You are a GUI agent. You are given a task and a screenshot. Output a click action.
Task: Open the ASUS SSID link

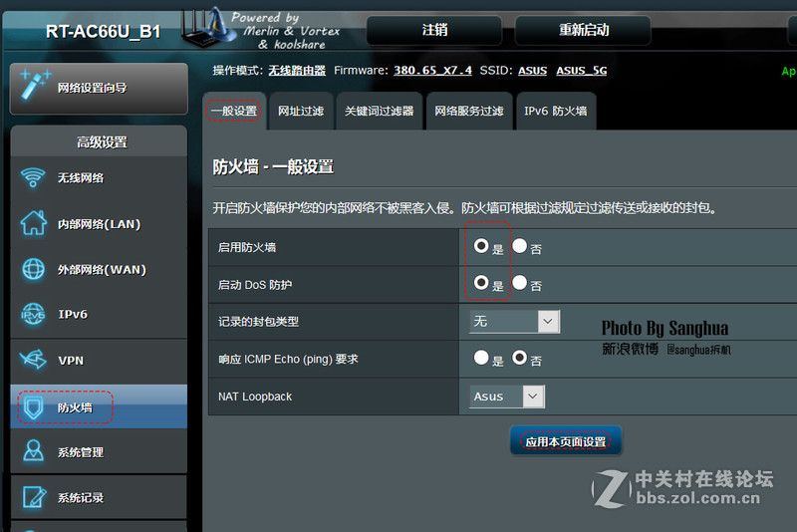pos(532,70)
